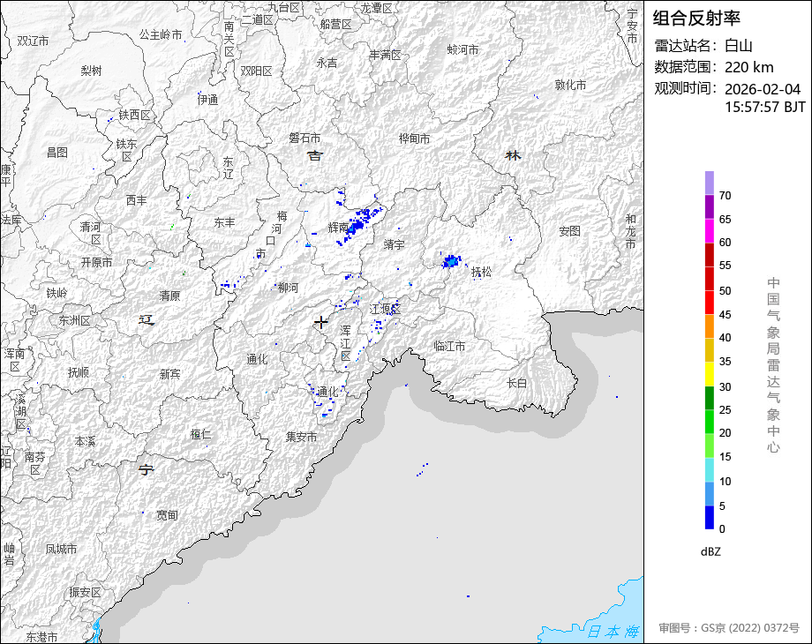The image size is (812, 644).
Task: Select the 振安区 map label
Action: 85,592
